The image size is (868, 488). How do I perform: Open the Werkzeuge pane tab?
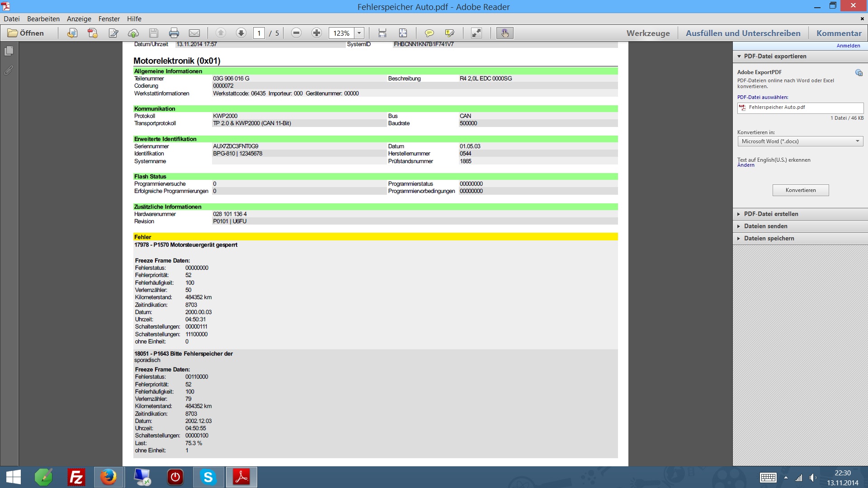(648, 33)
